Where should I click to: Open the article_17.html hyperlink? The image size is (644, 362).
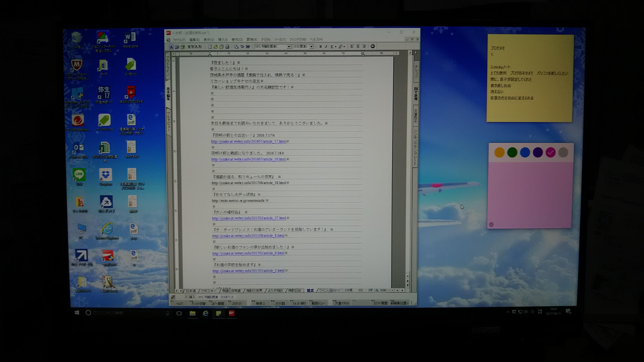[x=248, y=141]
